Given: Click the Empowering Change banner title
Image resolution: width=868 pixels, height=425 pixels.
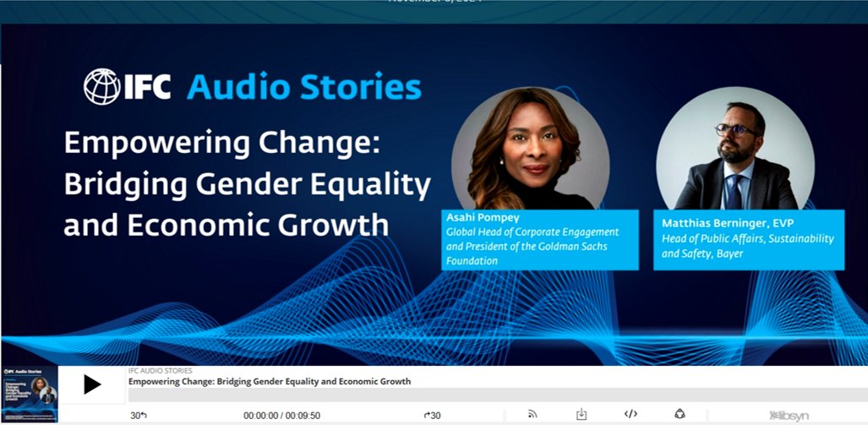Looking at the screenshot, I should [248, 183].
